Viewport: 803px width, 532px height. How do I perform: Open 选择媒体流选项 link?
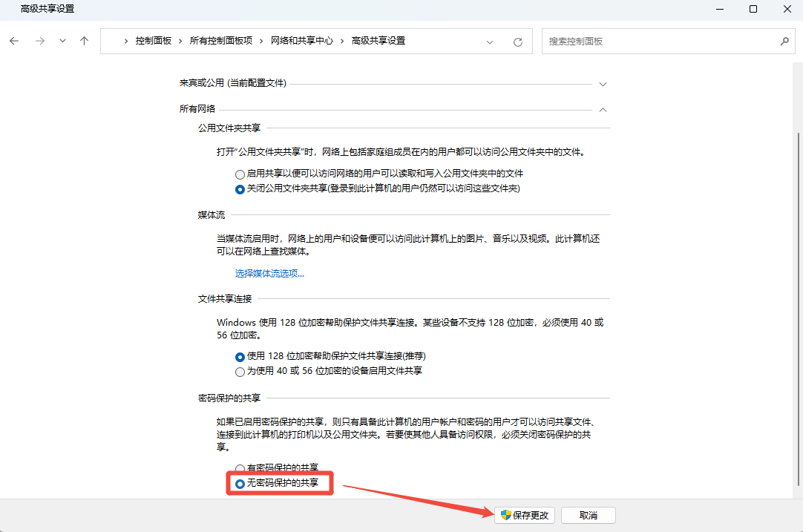coord(269,273)
